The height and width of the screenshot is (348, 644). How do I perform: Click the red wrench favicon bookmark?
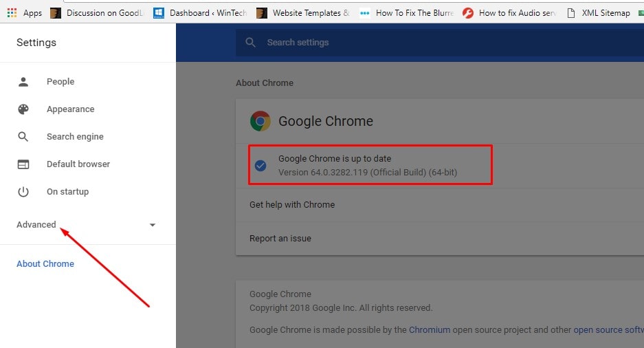468,13
